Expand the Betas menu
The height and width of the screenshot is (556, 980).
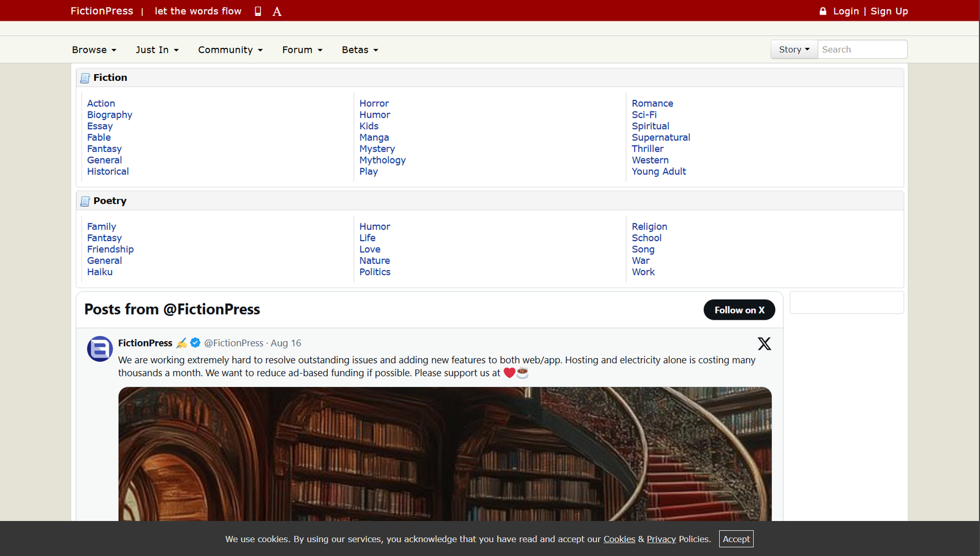point(360,50)
